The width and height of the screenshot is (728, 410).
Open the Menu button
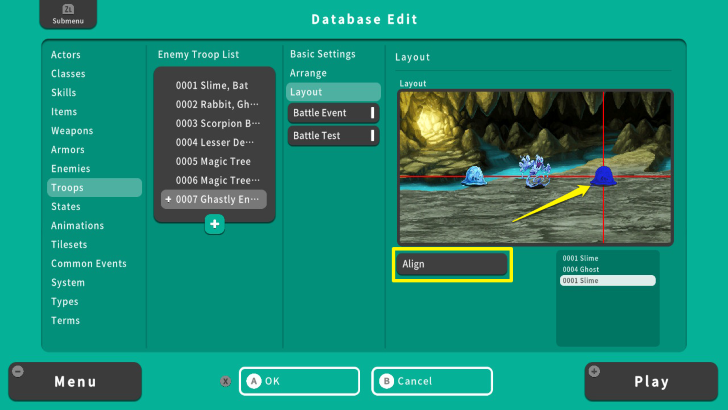pyautogui.click(x=75, y=381)
